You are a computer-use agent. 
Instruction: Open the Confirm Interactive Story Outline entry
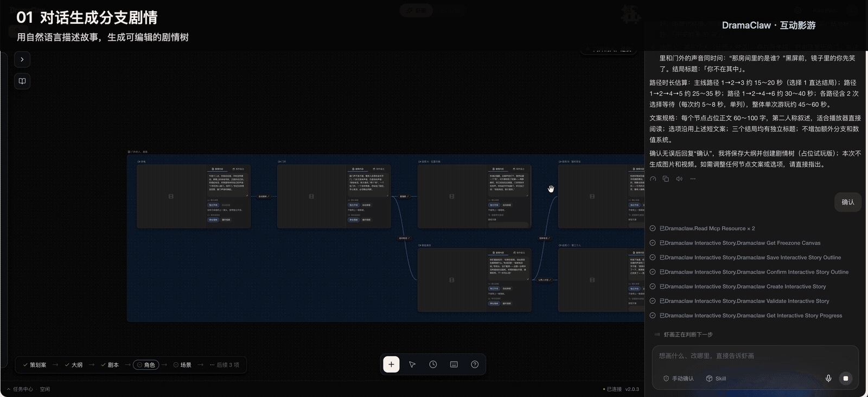pos(749,272)
